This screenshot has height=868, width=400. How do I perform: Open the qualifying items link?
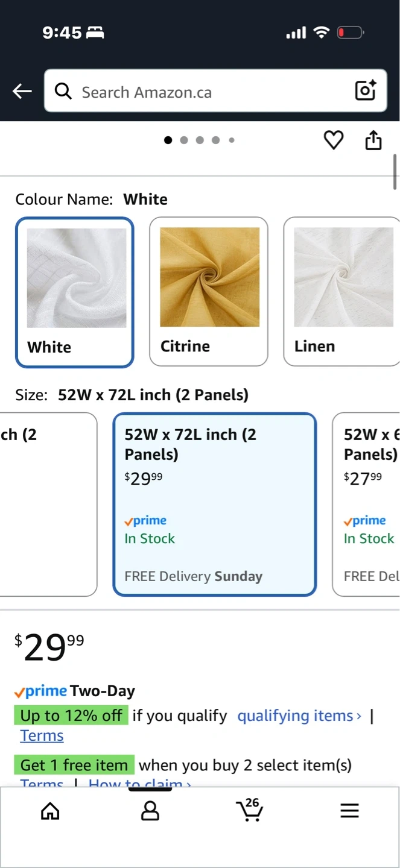coord(299,715)
